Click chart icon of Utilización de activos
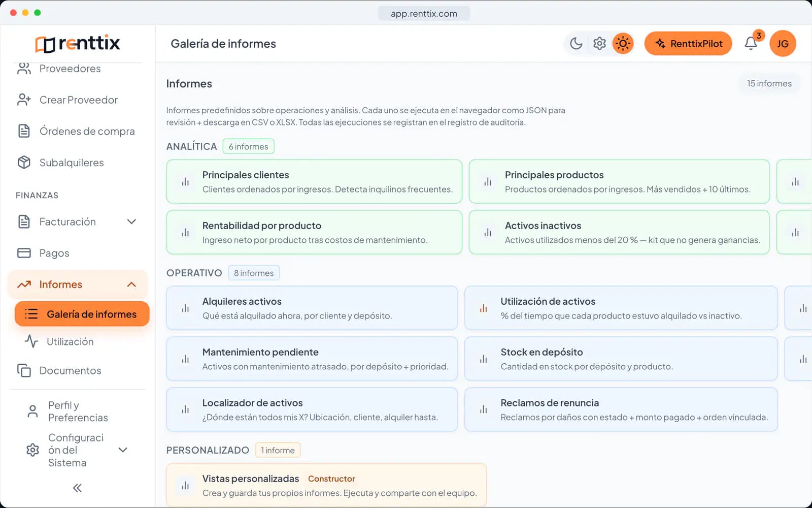The width and height of the screenshot is (812, 508). 484,308
